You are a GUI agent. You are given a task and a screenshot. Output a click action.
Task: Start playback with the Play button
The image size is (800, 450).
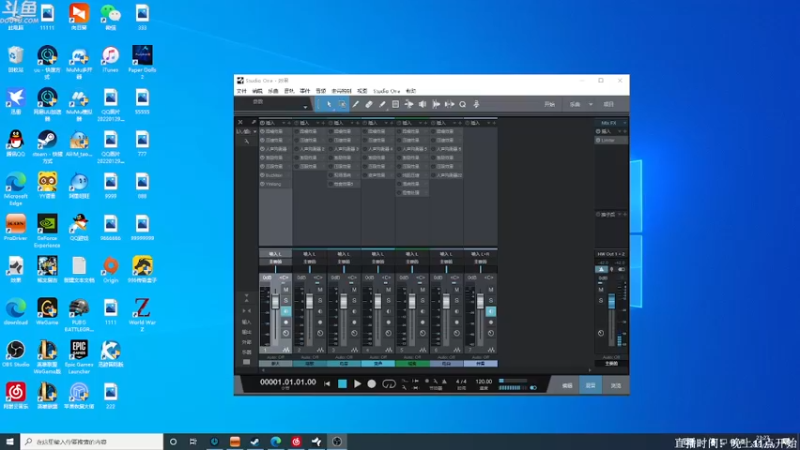(x=357, y=384)
